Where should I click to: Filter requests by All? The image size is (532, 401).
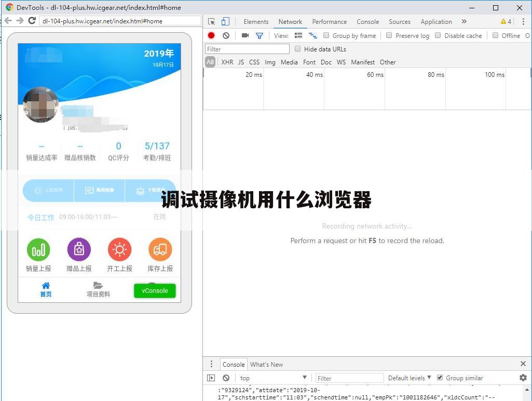click(210, 62)
